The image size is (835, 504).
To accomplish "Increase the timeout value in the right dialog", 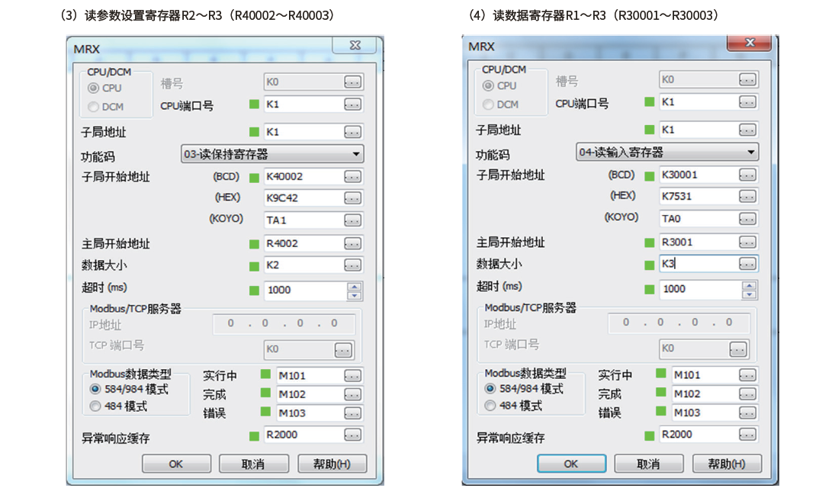I will [x=750, y=285].
